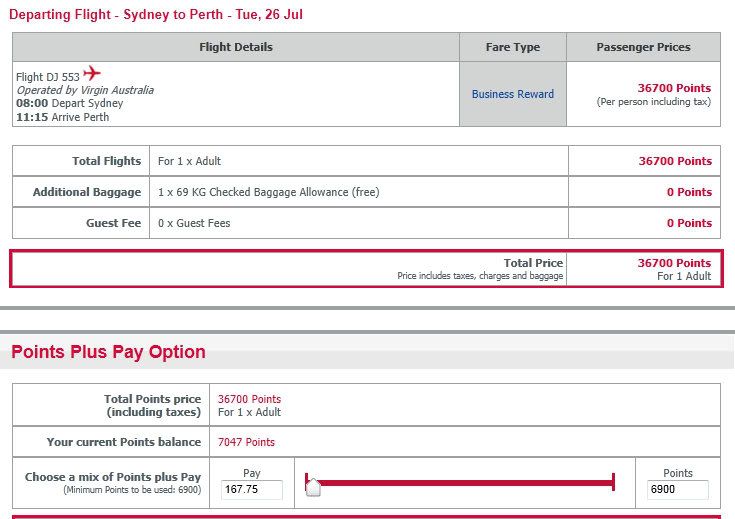
Task: Click the right end marker of the slider
Action: pyautogui.click(x=613, y=482)
